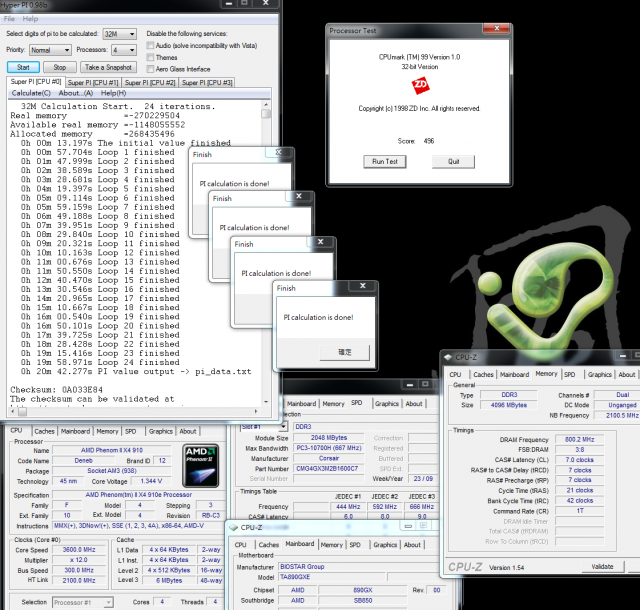Click the Stop button in Hyper PI
The height and width of the screenshot is (610, 640).
click(x=60, y=67)
